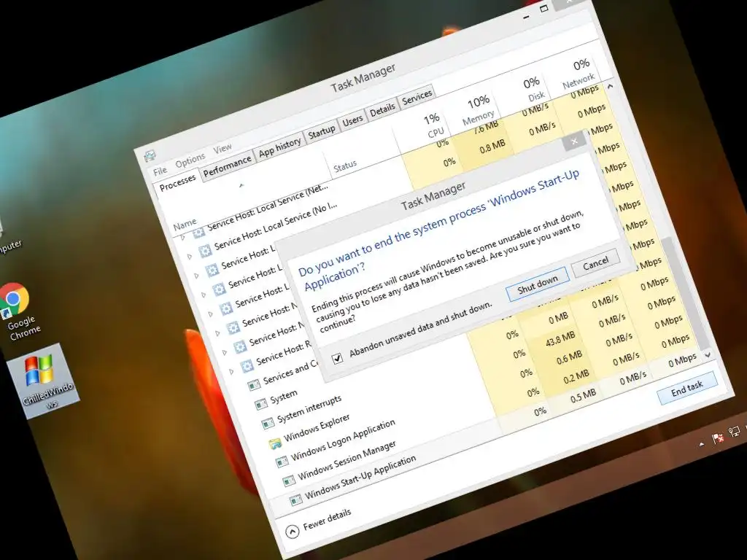The width and height of the screenshot is (747, 560).
Task: Select the Processes tab
Action: 177,183
